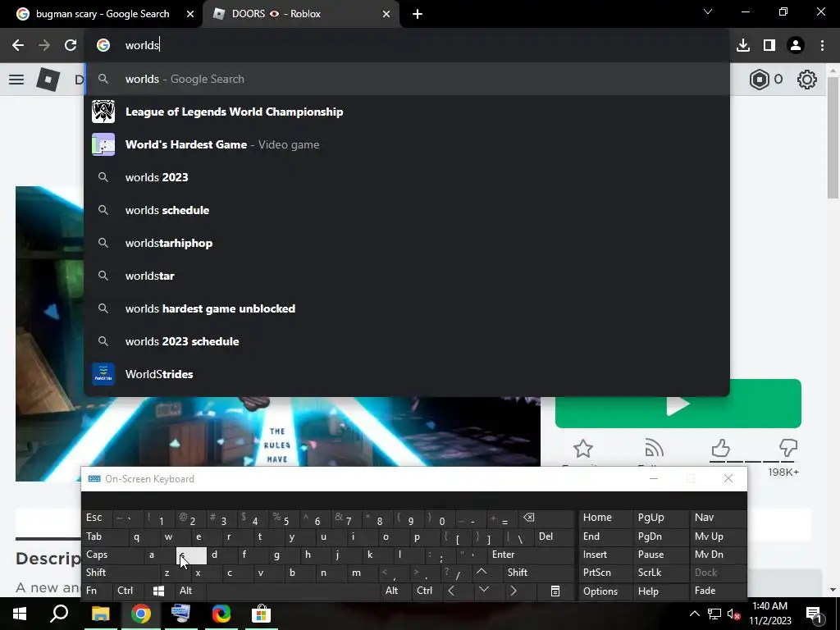Viewport: 840px width, 630px height.
Task: Choose 'worldstarhiphop' suggestion
Action: click(407, 243)
